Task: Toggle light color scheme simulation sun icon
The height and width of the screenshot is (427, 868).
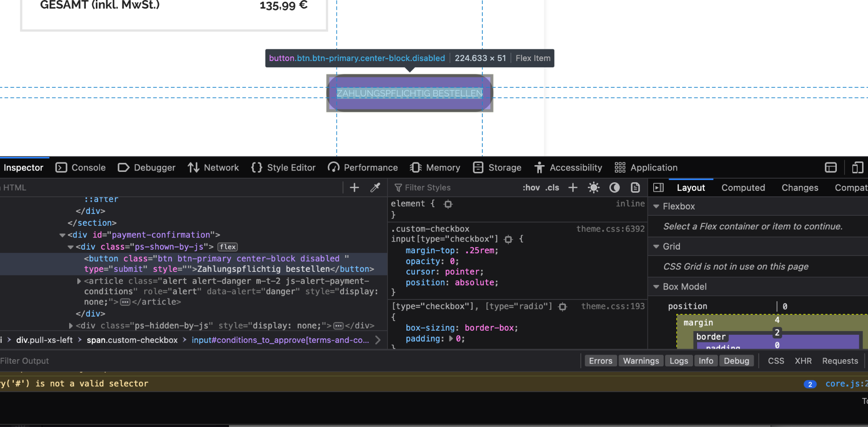Action: (594, 188)
